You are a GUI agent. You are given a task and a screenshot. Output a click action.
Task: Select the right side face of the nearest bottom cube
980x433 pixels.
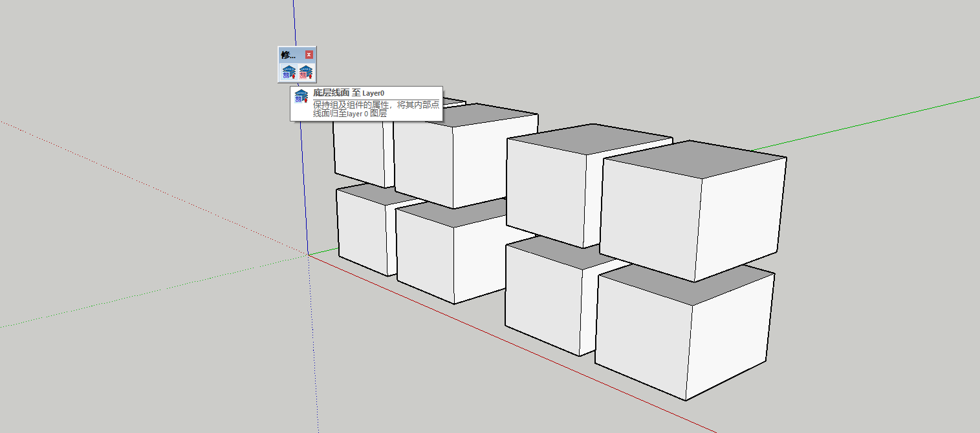point(730,336)
